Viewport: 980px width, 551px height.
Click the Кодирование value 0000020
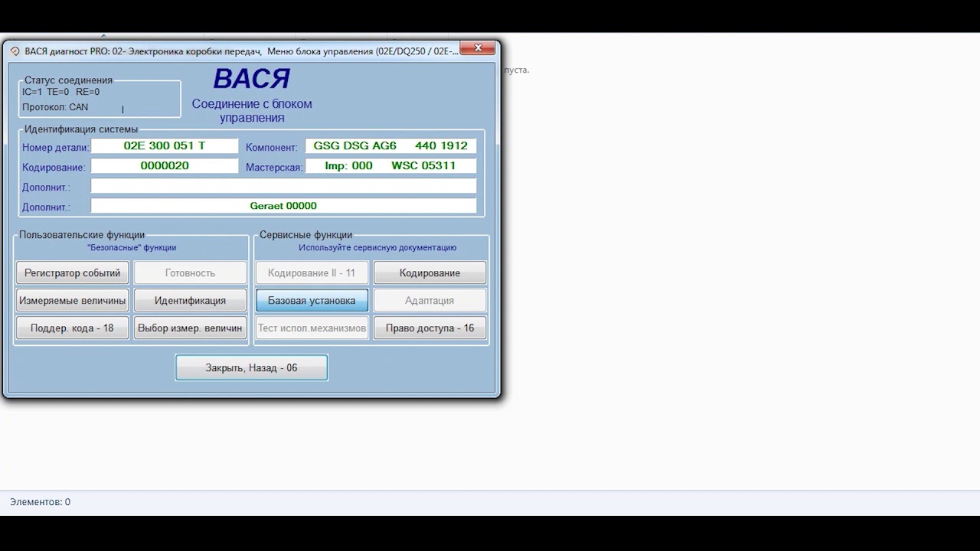tap(165, 165)
